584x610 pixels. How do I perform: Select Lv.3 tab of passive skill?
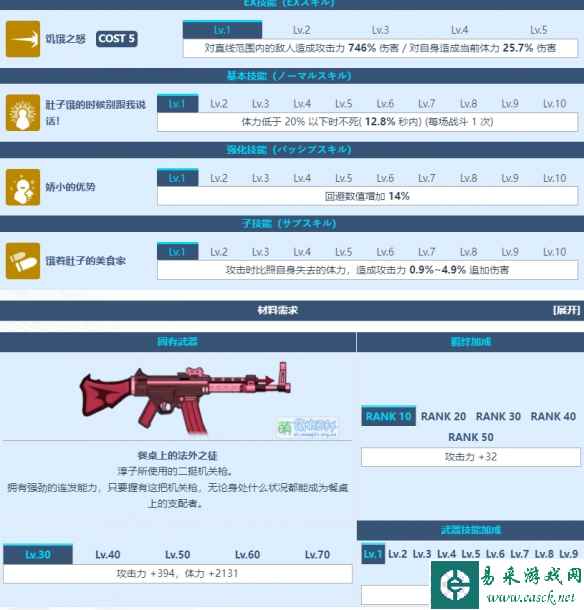point(261,178)
